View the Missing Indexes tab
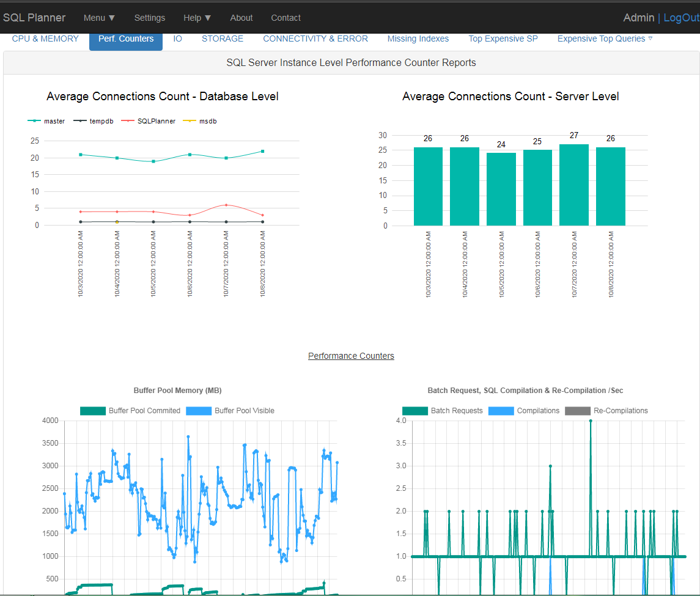Screen dimensions: 700x596 click(418, 39)
